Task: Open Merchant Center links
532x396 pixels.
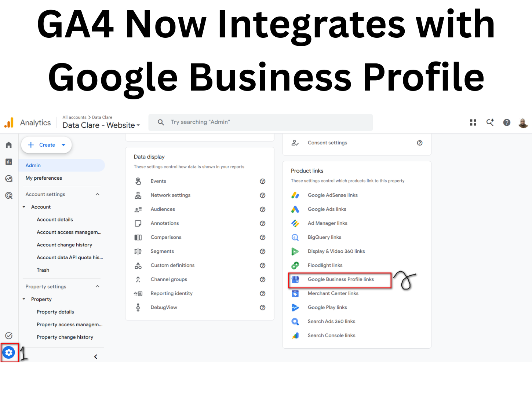Action: [x=333, y=293]
